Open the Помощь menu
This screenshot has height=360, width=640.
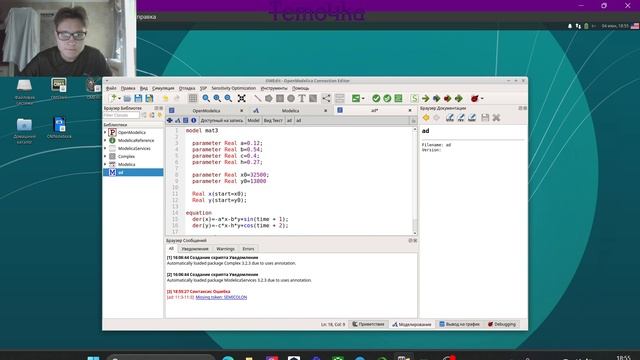[x=300, y=88]
